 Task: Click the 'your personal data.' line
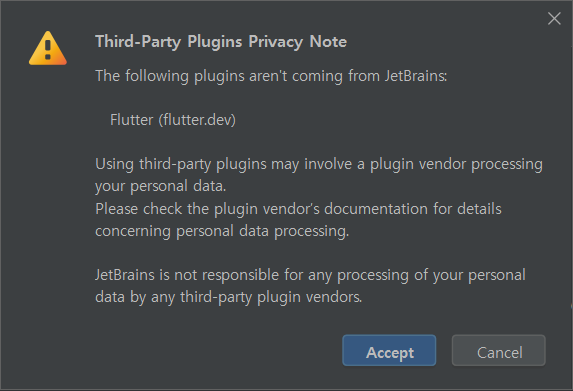point(161,186)
